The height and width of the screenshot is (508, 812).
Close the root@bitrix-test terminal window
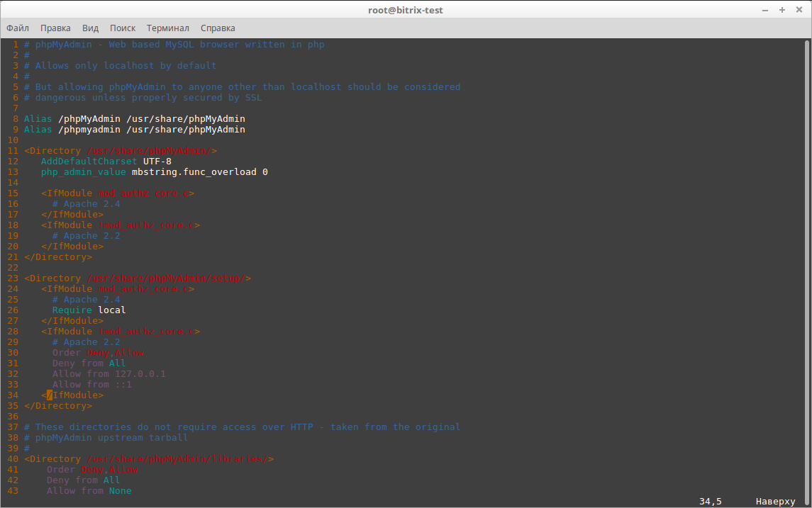point(799,10)
